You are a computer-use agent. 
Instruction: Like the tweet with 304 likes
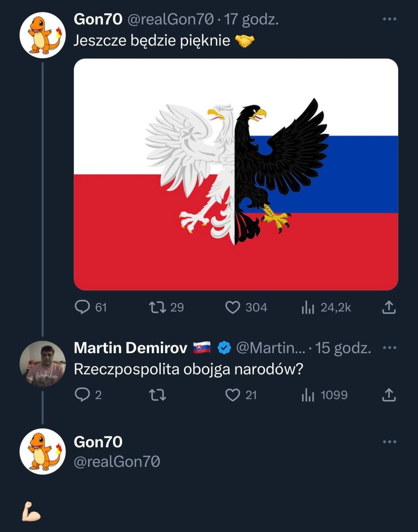233,307
